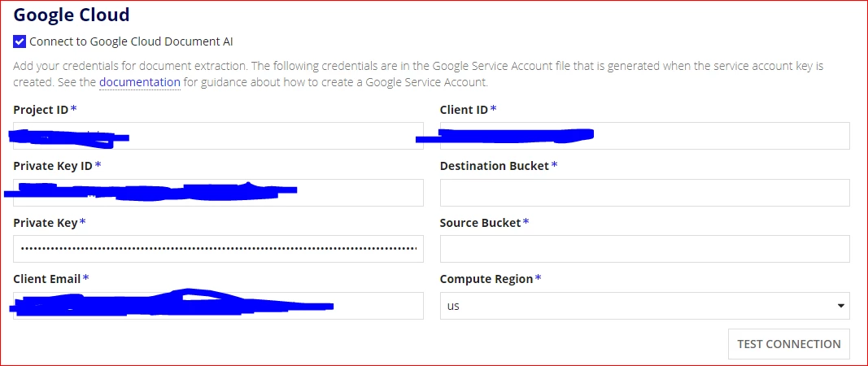Screen dimensions: 868x366
Task: Click the credentials description paragraph
Action: 418,74
